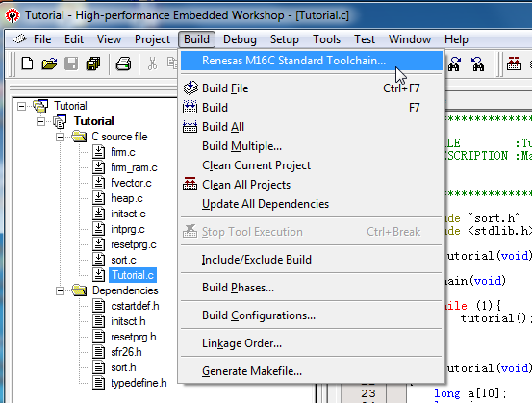Click the menu bar grip icon before File
532x403 pixels.
tap(19, 39)
